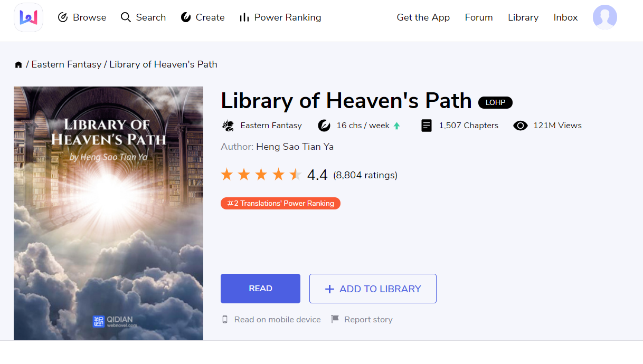
Task: Click ADD TO LIBRARY button
Action: point(373,289)
